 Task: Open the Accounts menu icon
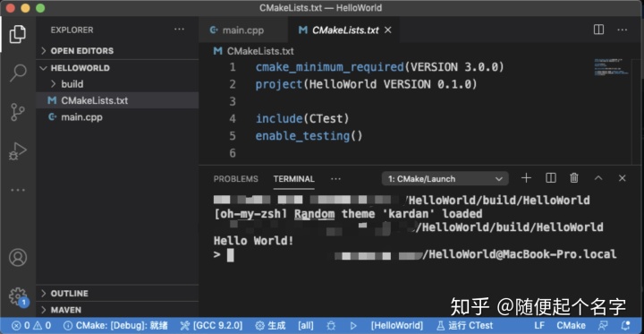click(18, 257)
